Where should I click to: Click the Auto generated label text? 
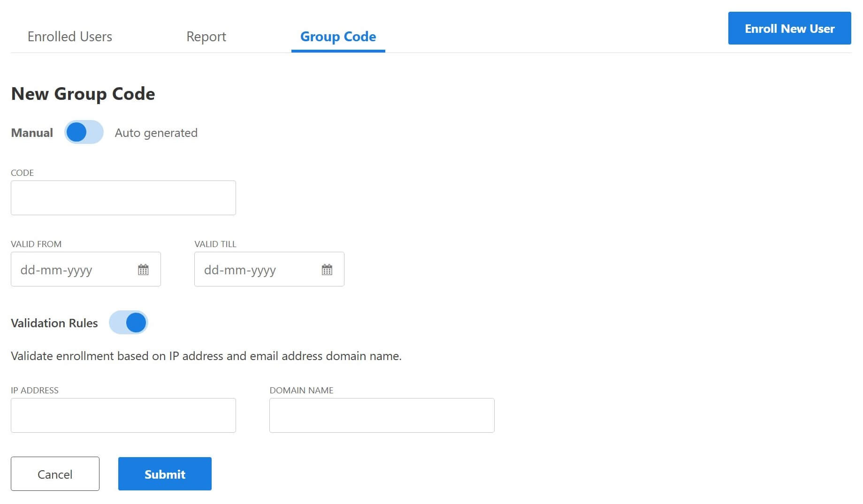[x=156, y=133]
